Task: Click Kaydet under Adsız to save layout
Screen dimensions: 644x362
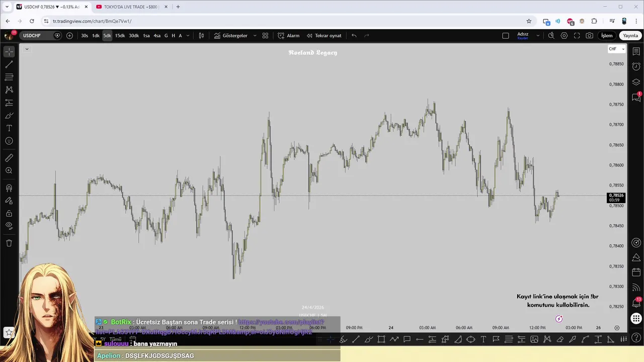Action: click(x=523, y=38)
